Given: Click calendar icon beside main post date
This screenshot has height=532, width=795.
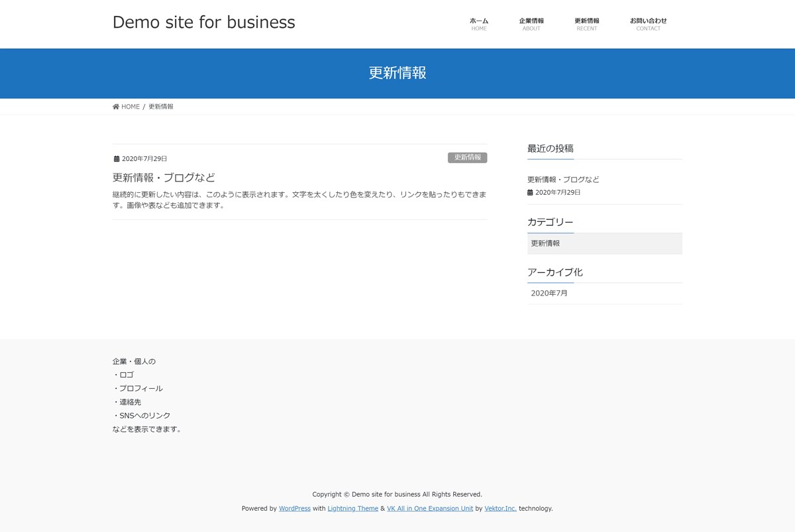Looking at the screenshot, I should coord(117,159).
